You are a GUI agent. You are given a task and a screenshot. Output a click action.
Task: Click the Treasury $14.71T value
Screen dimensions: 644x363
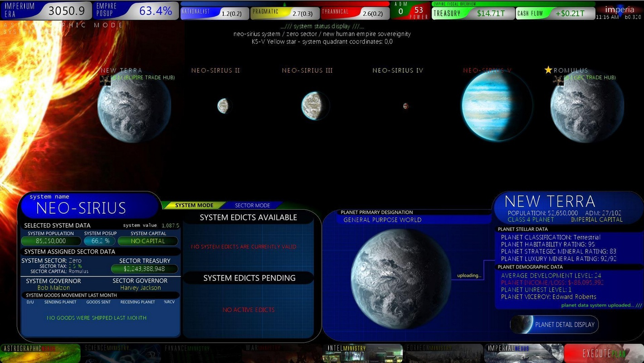492,13
